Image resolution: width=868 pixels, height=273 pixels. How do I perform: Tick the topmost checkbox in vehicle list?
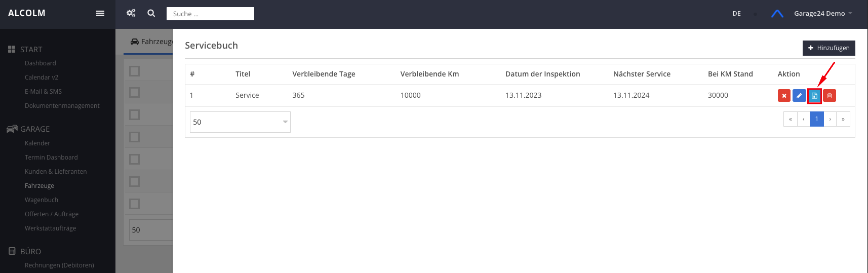pos(135,71)
